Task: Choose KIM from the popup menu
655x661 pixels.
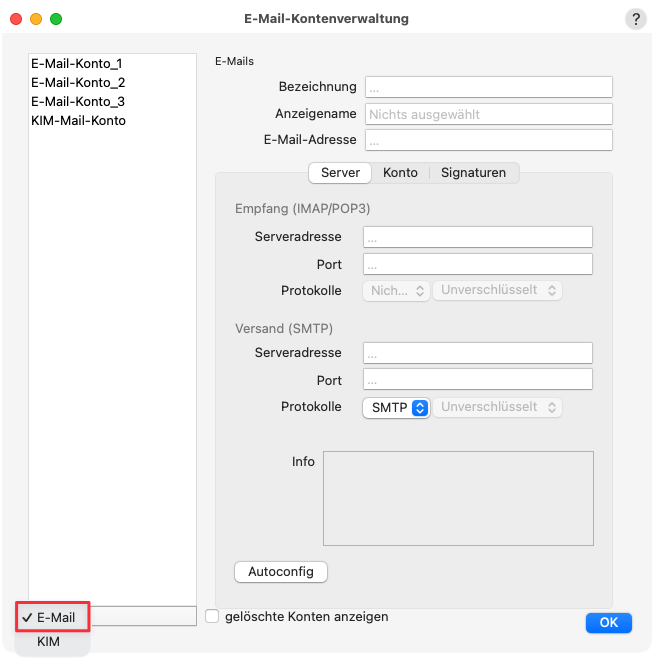Action: pos(48,642)
